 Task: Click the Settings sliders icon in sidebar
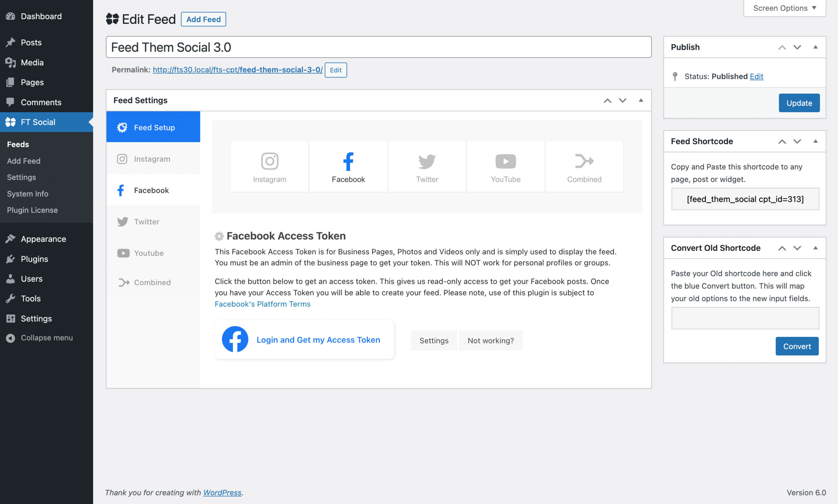pos(10,318)
